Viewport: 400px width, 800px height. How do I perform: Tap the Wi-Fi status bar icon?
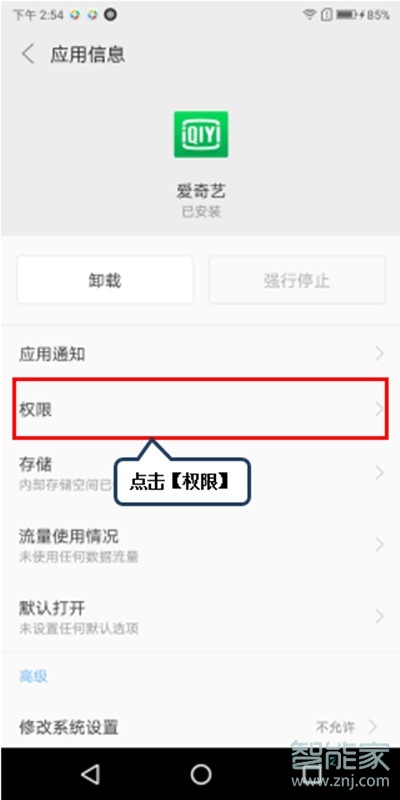[x=309, y=15]
